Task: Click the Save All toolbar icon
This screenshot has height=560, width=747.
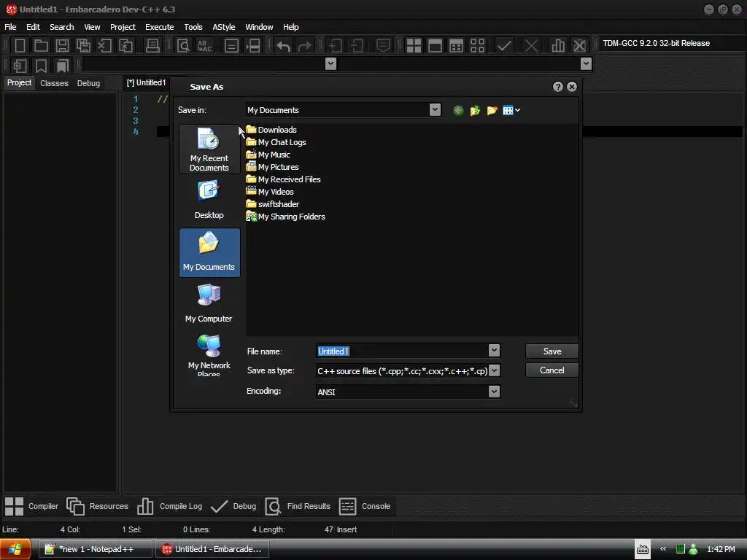Action: tap(83, 46)
